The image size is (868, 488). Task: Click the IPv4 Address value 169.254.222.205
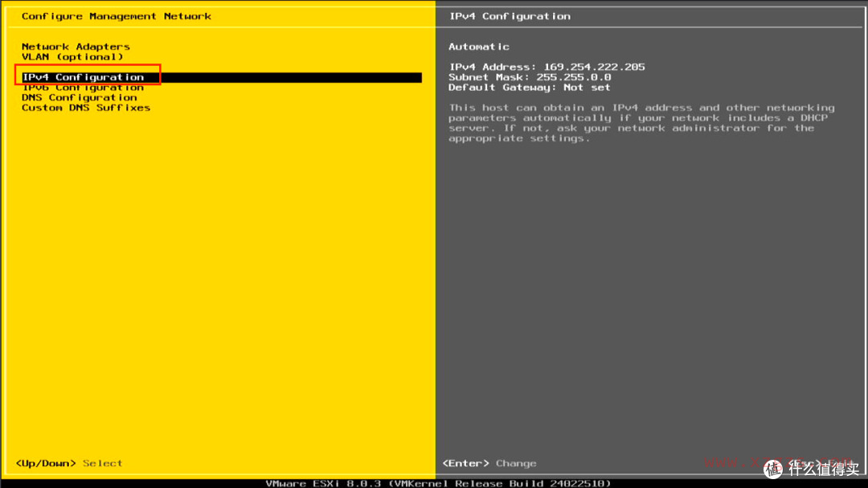(x=593, y=67)
